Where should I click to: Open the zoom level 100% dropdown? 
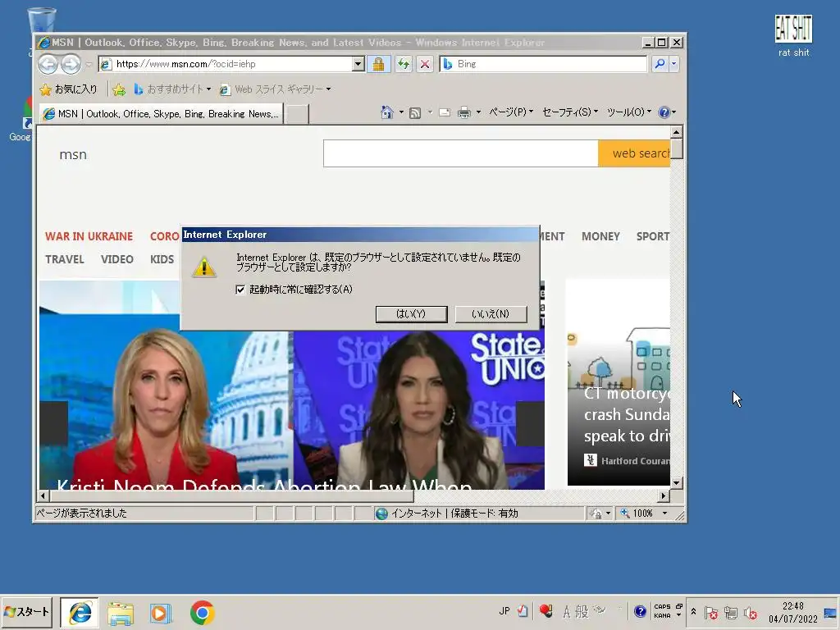pos(664,514)
